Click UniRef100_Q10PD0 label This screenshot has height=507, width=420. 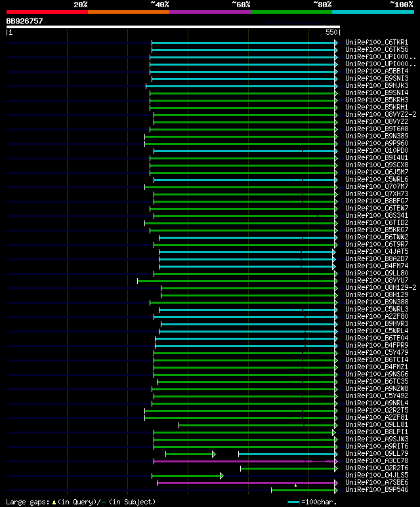pyautogui.click(x=377, y=151)
